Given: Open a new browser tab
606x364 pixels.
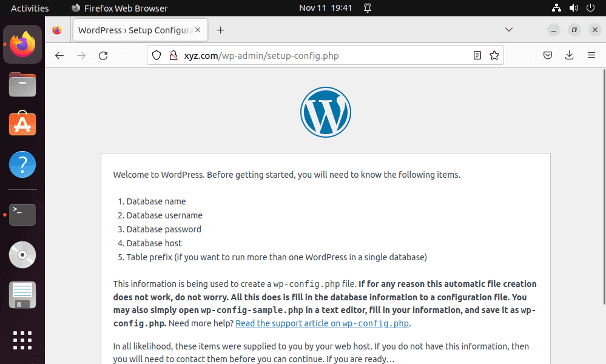Looking at the screenshot, I should coord(220,30).
